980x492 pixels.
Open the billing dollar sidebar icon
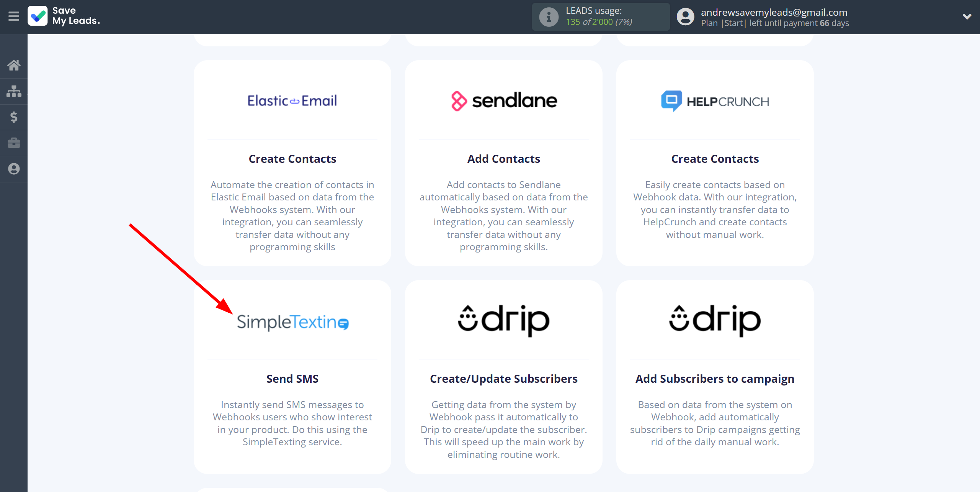(14, 117)
